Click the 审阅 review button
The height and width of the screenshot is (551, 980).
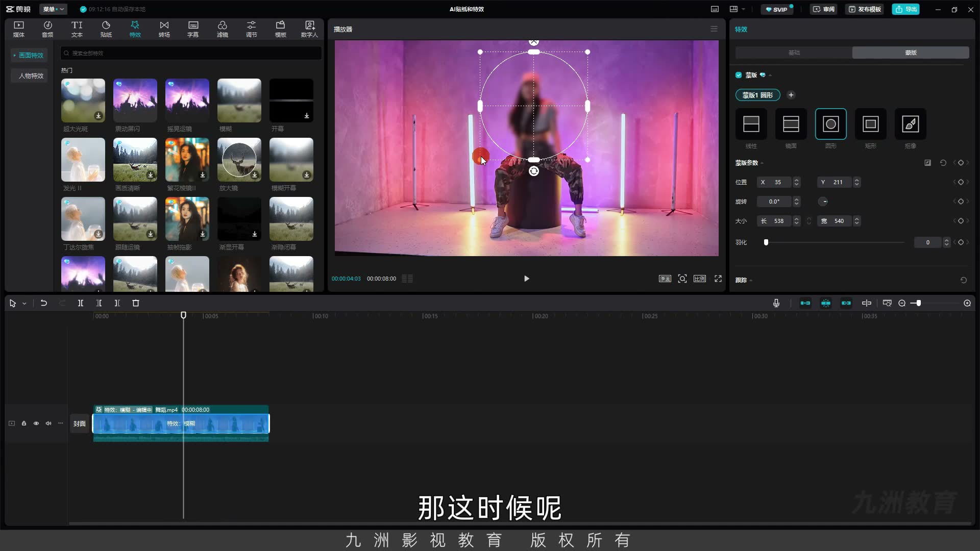click(824, 9)
